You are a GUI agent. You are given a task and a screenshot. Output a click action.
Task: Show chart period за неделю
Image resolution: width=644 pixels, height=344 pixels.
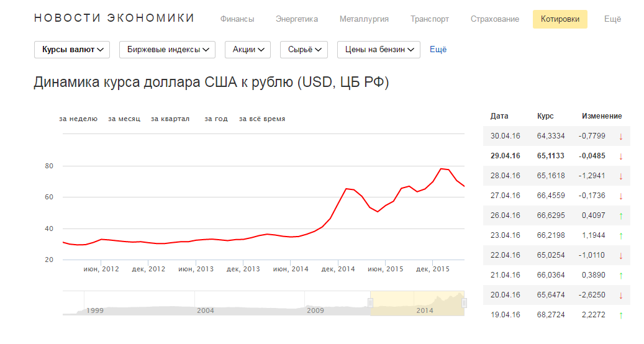(78, 119)
